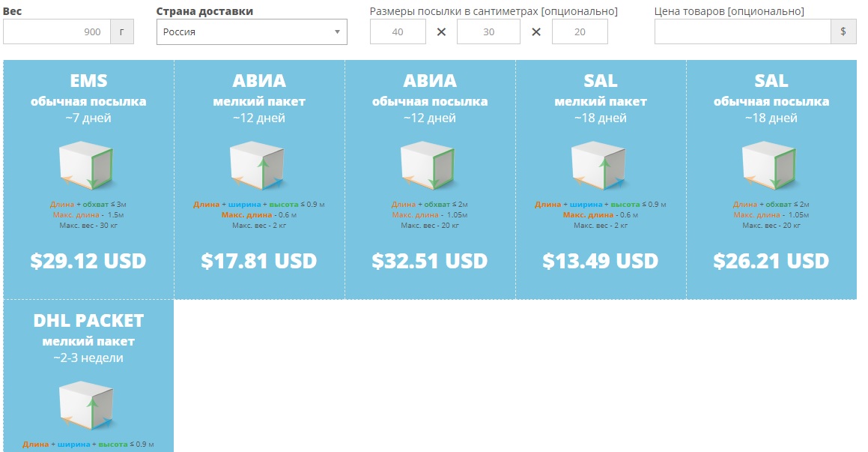Click the Цена товаров price input field

[743, 31]
